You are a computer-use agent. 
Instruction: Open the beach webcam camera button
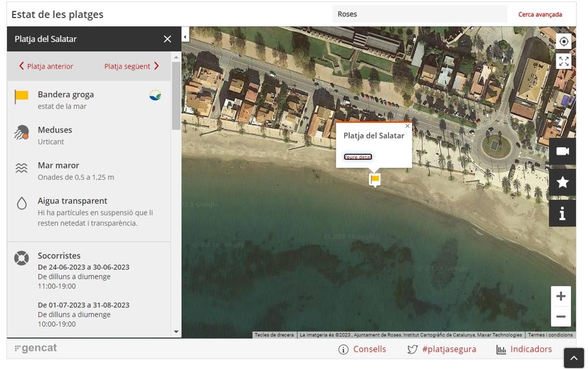562,151
